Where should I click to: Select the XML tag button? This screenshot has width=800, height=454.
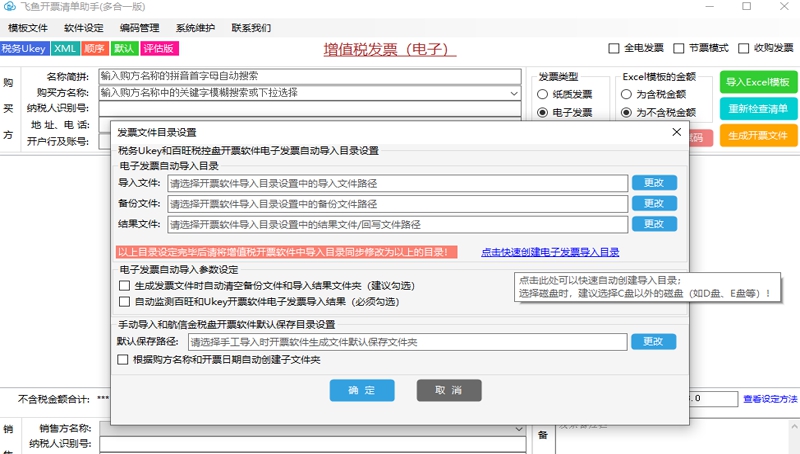(65, 48)
